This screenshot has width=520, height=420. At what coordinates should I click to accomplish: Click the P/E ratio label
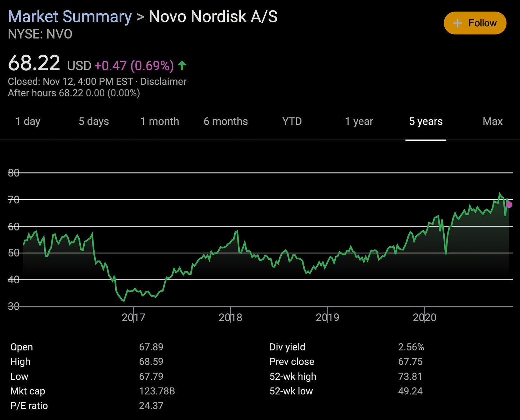[x=29, y=406]
